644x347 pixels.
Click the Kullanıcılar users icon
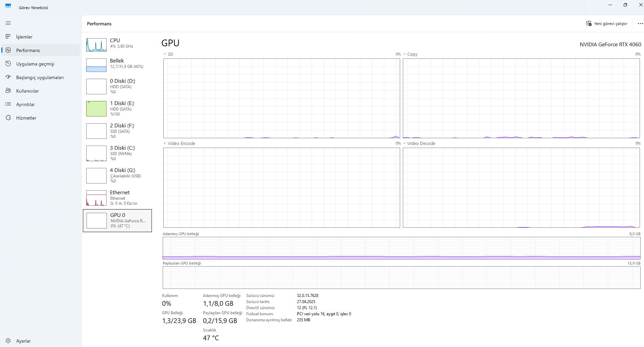(8, 91)
